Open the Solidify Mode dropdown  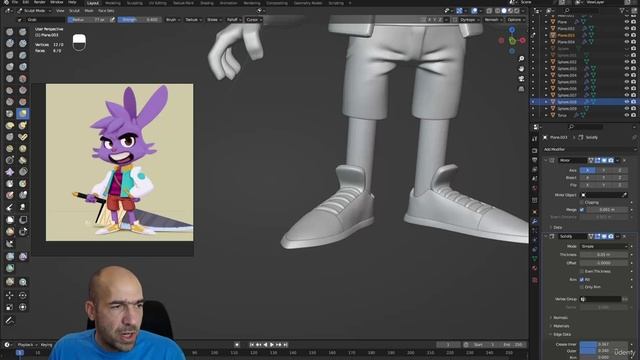click(x=604, y=246)
